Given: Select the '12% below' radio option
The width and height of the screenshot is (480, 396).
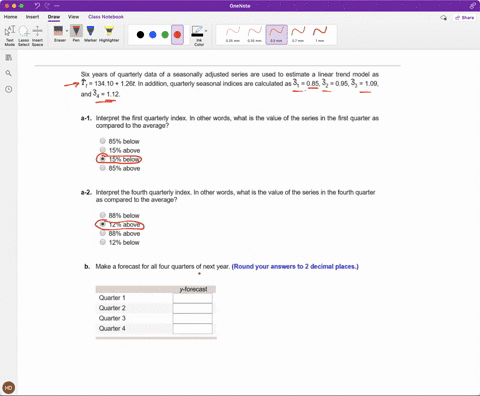Looking at the screenshot, I should pos(103,242).
